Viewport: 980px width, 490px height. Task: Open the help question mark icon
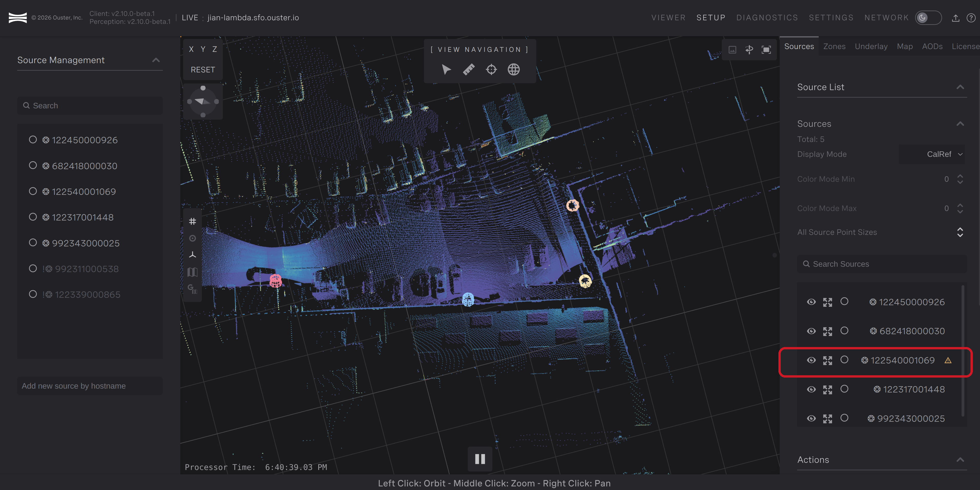[971, 18]
